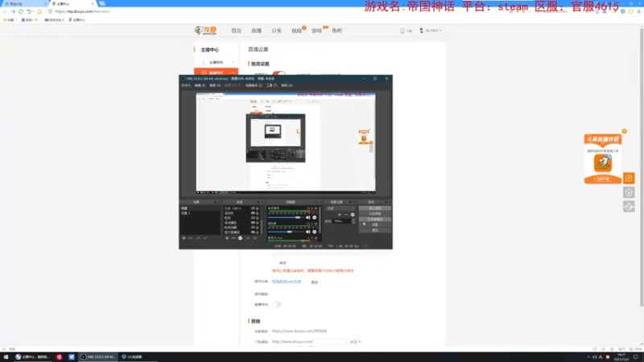Open the blue app icon in taskbar
This screenshot has height=362, width=644.
click(x=72, y=357)
